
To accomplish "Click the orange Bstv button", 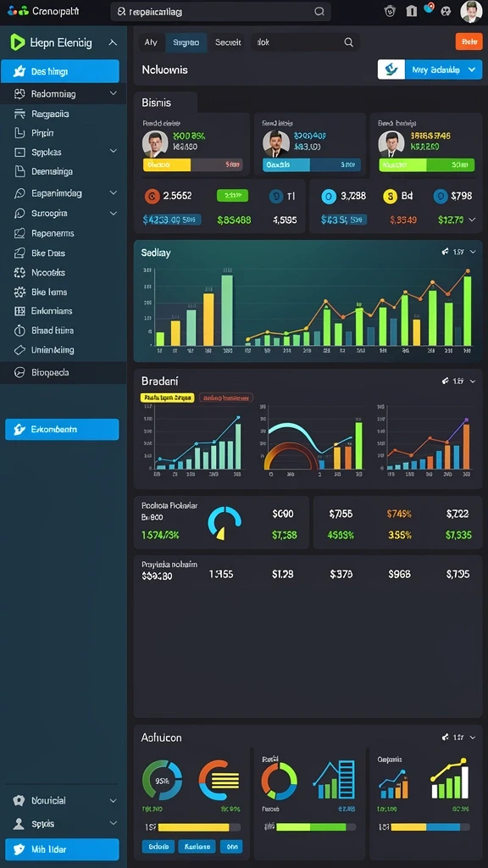I will [469, 42].
